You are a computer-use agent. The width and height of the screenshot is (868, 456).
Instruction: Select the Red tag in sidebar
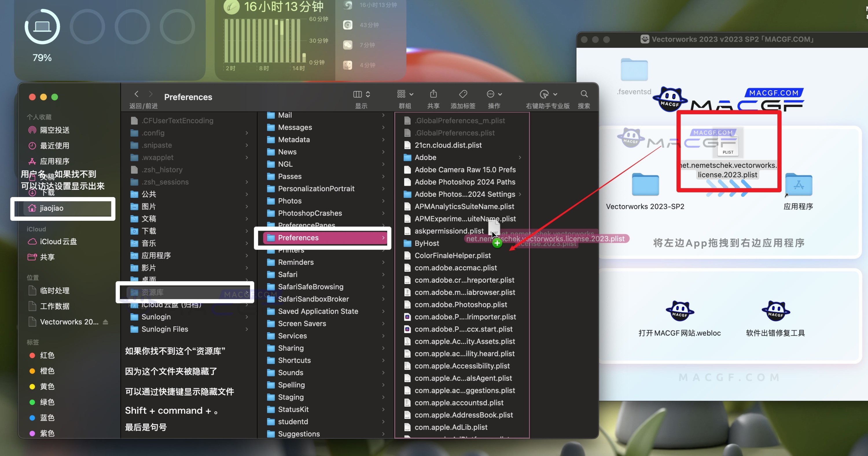click(x=47, y=355)
